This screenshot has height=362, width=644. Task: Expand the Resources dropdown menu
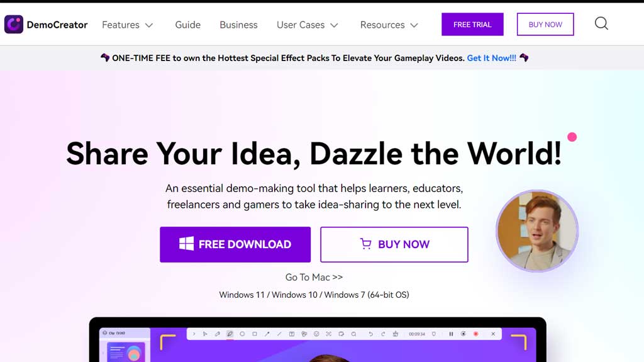389,25
